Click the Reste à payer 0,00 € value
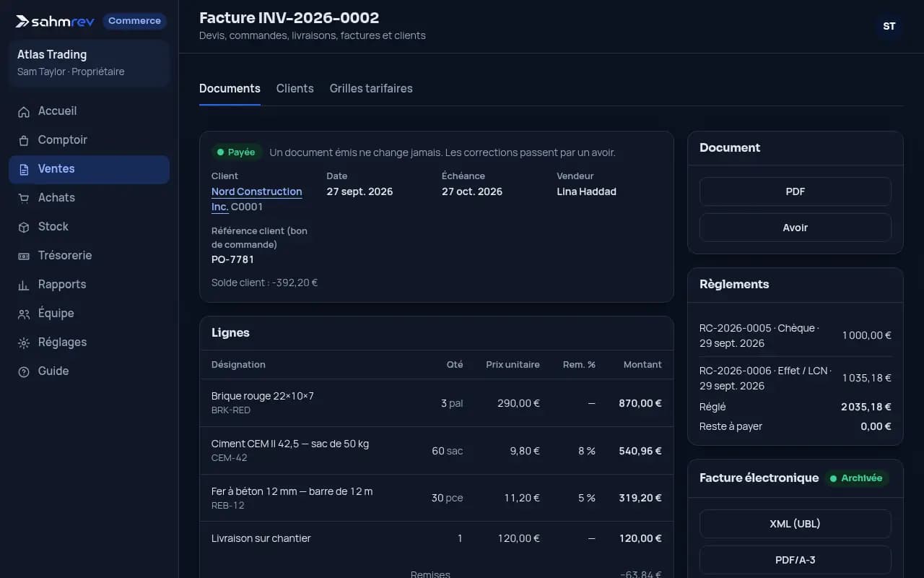Image resolution: width=924 pixels, height=578 pixels. click(876, 426)
